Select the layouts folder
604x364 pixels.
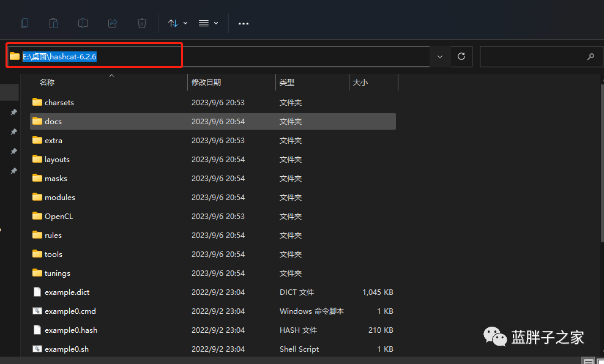coord(212,160)
